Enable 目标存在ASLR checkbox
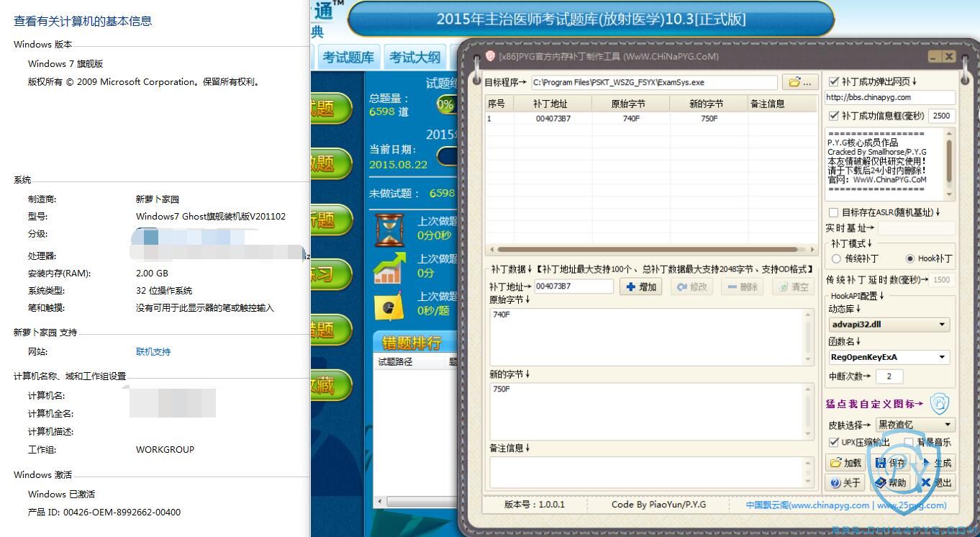 click(834, 212)
